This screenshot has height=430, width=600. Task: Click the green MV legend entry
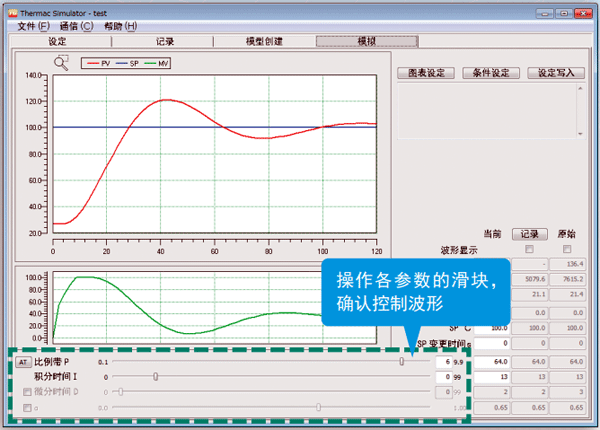pos(158,63)
